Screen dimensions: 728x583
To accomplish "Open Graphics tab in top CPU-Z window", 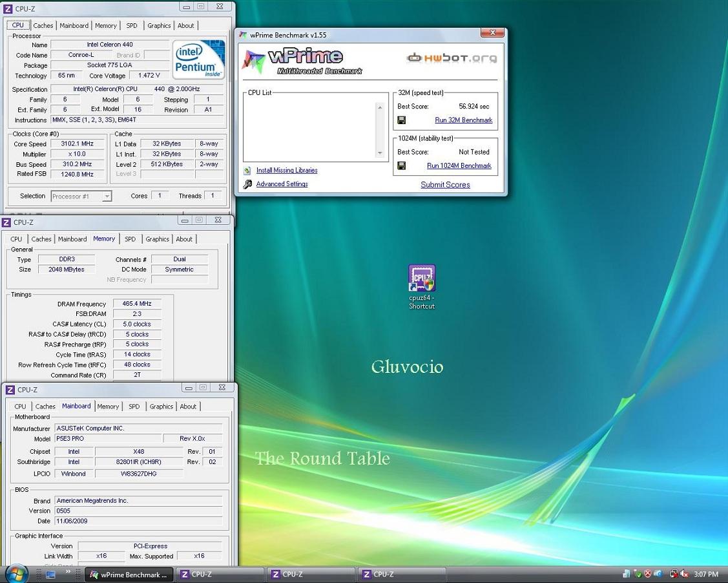I will (160, 26).
